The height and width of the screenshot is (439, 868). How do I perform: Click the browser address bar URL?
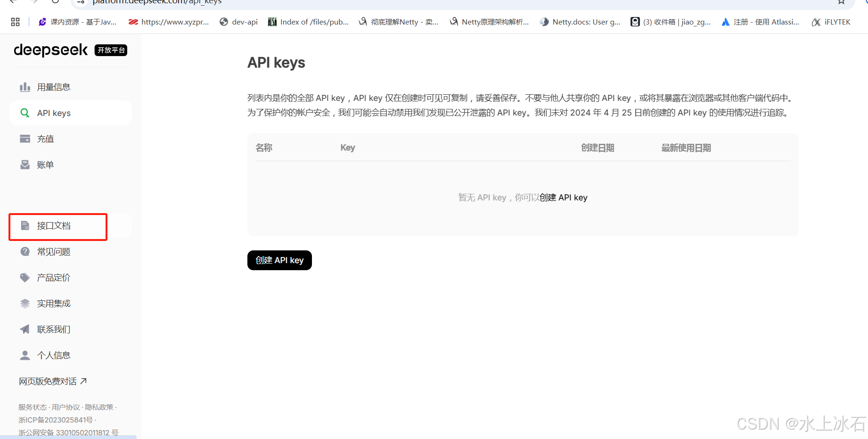(x=157, y=2)
